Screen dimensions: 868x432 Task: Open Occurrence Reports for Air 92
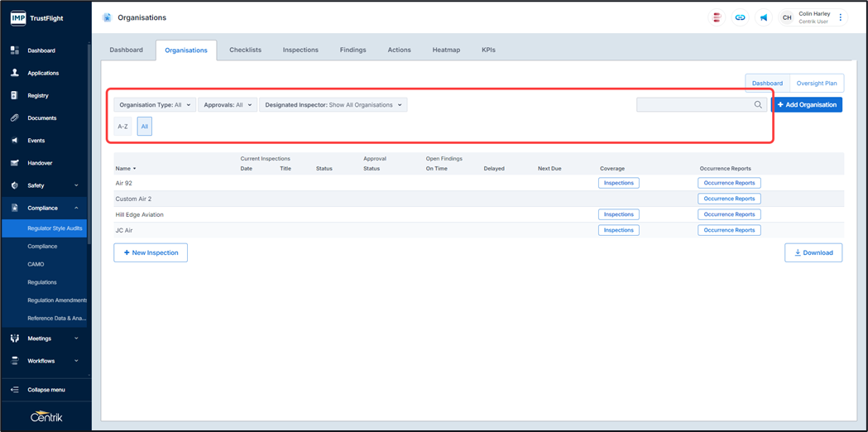(x=729, y=183)
